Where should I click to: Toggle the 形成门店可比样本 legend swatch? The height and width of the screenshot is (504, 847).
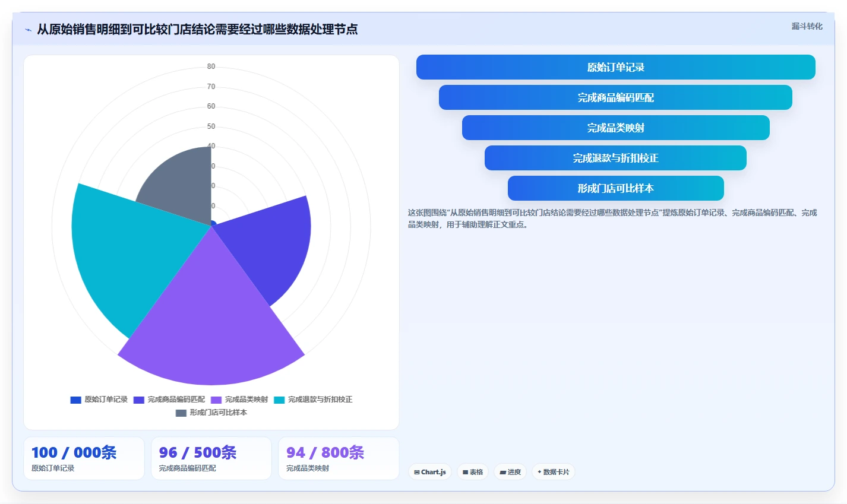(x=181, y=413)
